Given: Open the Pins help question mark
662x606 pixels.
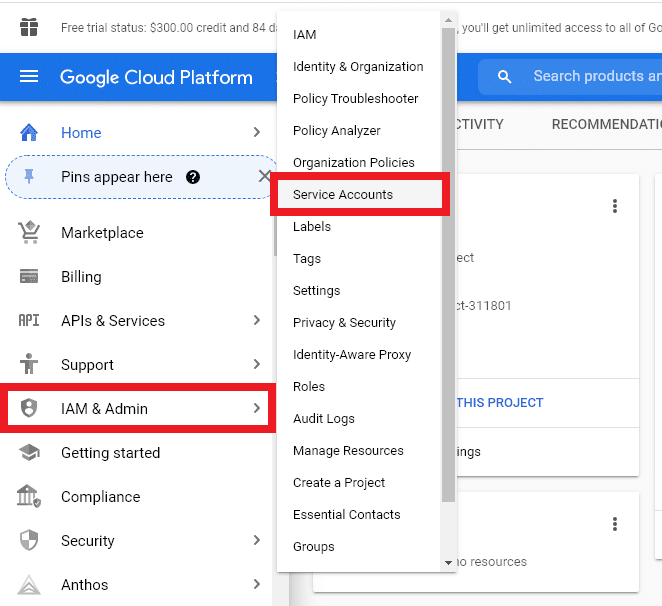Looking at the screenshot, I should click(x=193, y=177).
